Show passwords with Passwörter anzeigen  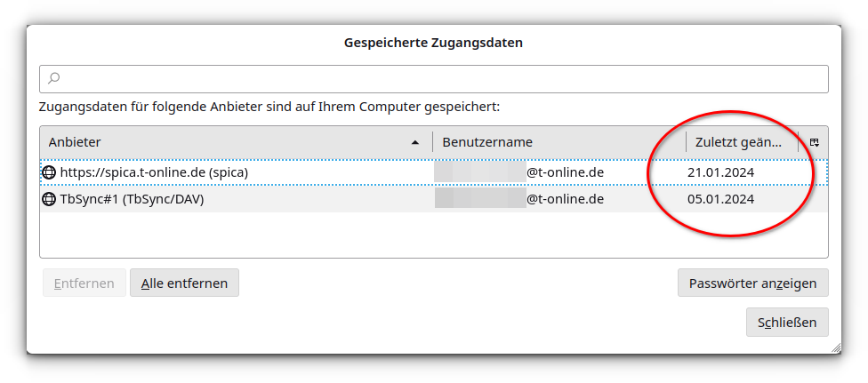[x=752, y=283]
